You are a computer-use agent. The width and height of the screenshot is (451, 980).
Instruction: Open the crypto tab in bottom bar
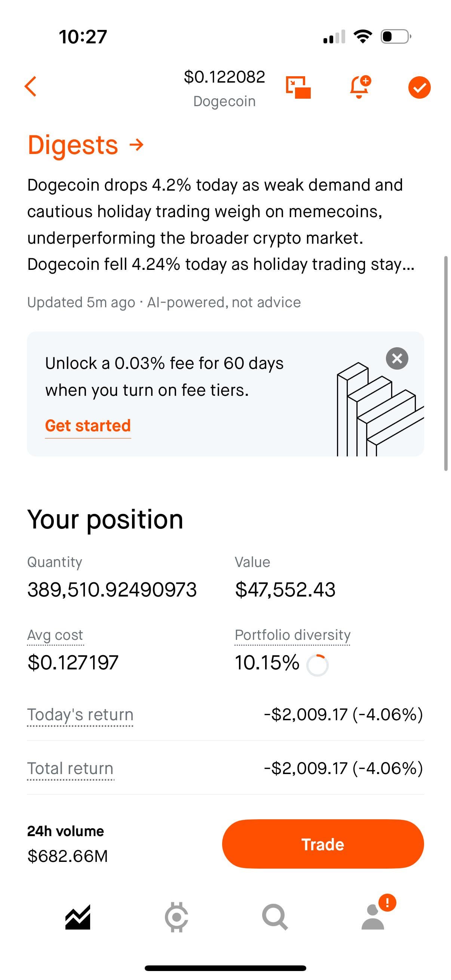(x=177, y=917)
